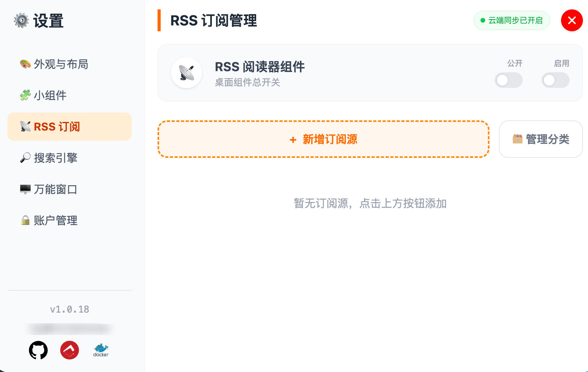Viewport: 588px width, 372px height.
Task: Select the RSS 订阅 sidebar item
Action: [70, 127]
